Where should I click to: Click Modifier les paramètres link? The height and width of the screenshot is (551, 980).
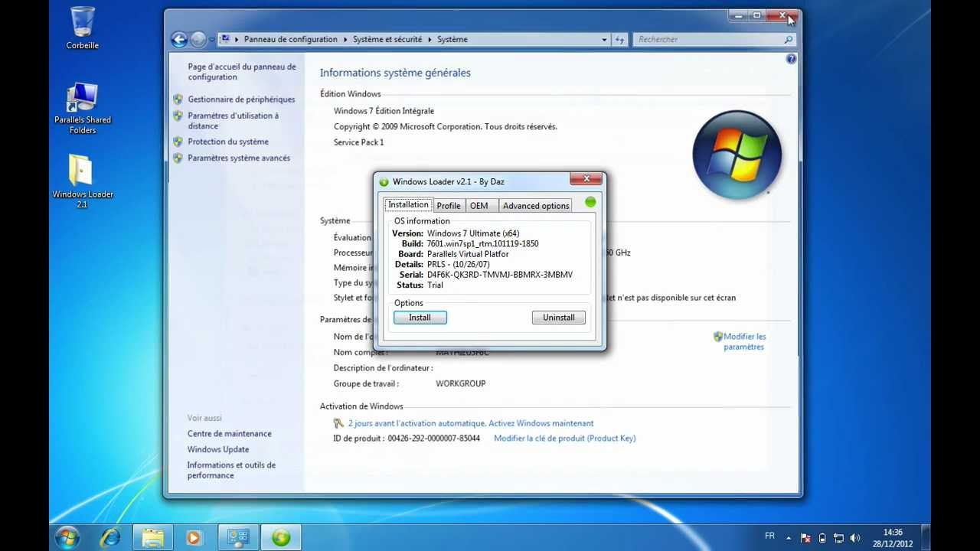(744, 342)
